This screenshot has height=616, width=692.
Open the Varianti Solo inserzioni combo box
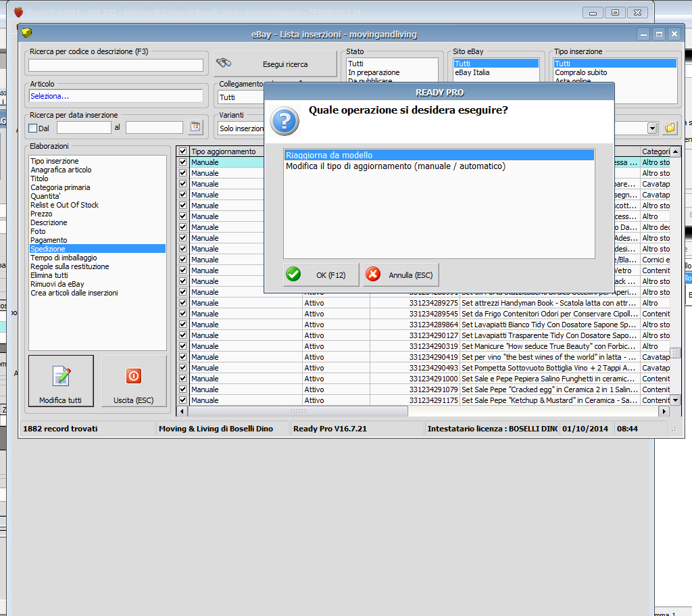tap(241, 128)
